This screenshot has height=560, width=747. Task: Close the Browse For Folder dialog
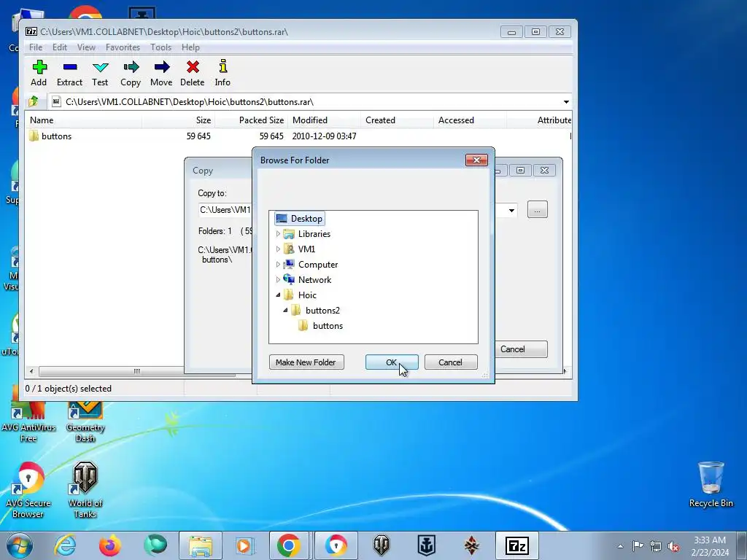click(476, 160)
